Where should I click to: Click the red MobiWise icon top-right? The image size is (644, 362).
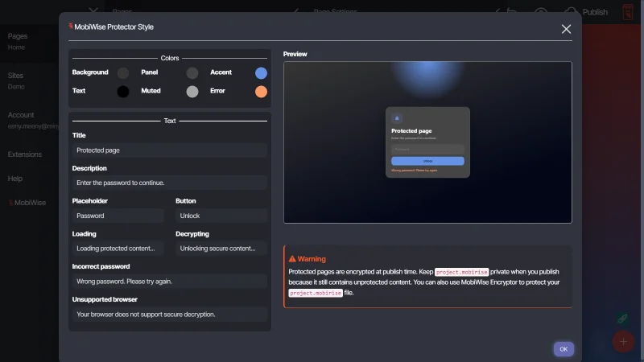tap(628, 12)
